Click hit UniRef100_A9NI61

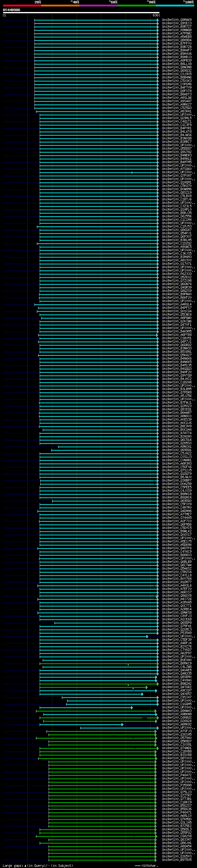[x=177, y=447]
